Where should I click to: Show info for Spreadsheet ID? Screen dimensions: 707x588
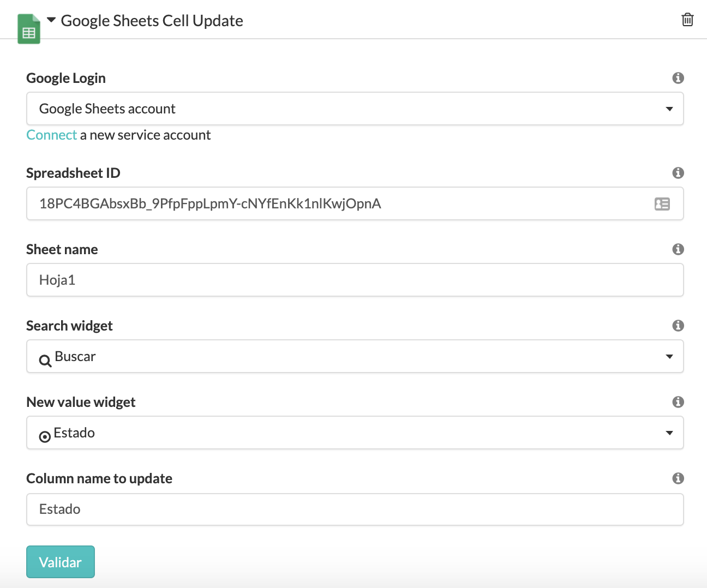coord(678,173)
